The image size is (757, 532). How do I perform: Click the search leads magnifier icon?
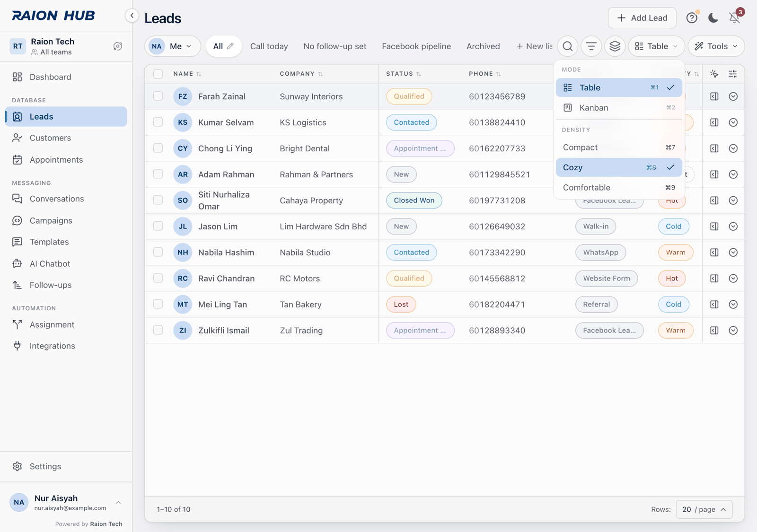[568, 46]
